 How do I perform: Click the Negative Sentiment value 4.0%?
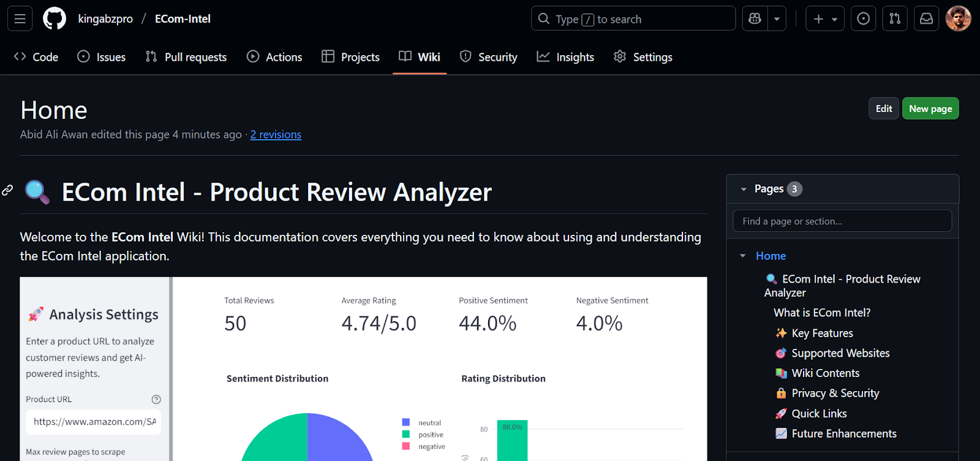(599, 323)
